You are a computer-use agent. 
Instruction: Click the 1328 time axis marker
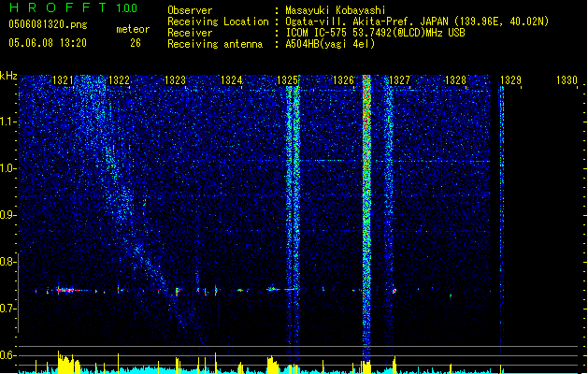tap(455, 80)
